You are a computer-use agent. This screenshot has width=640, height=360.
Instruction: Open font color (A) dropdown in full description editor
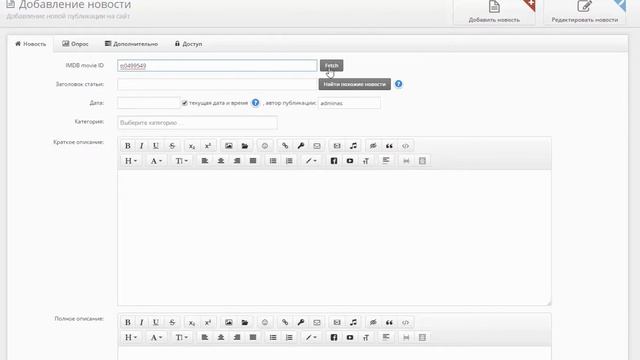pyautogui.click(x=156, y=338)
